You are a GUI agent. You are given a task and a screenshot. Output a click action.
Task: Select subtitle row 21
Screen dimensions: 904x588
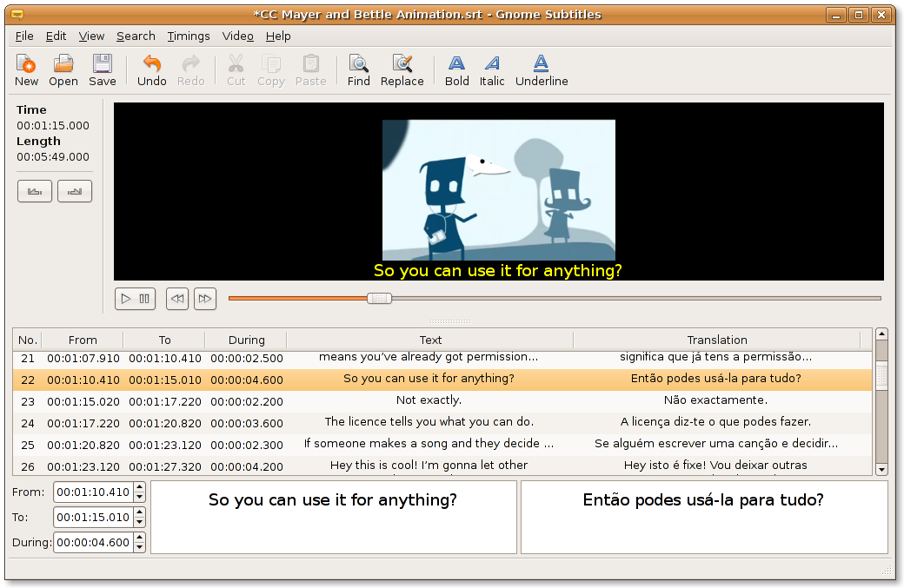pyautogui.click(x=442, y=358)
